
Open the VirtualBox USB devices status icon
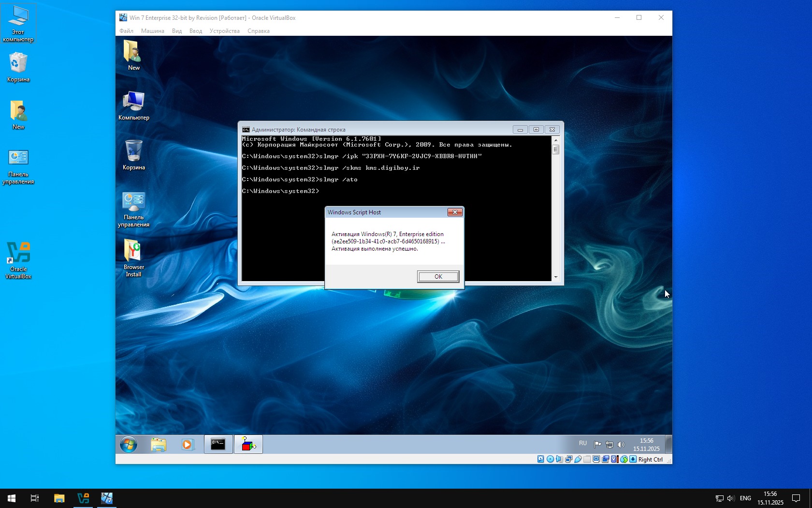[x=578, y=459]
